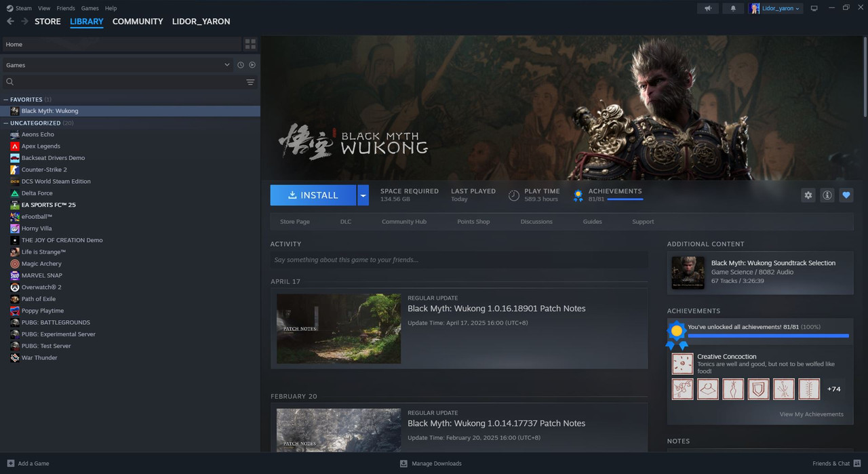Click the +74 more achievements button
The image size is (868, 474).
[x=834, y=389]
